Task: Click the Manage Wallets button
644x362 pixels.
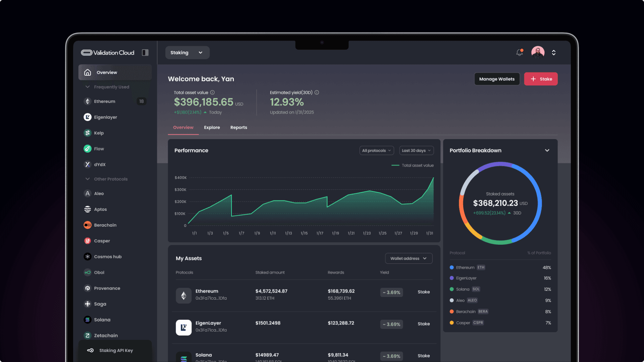Action: point(497,79)
